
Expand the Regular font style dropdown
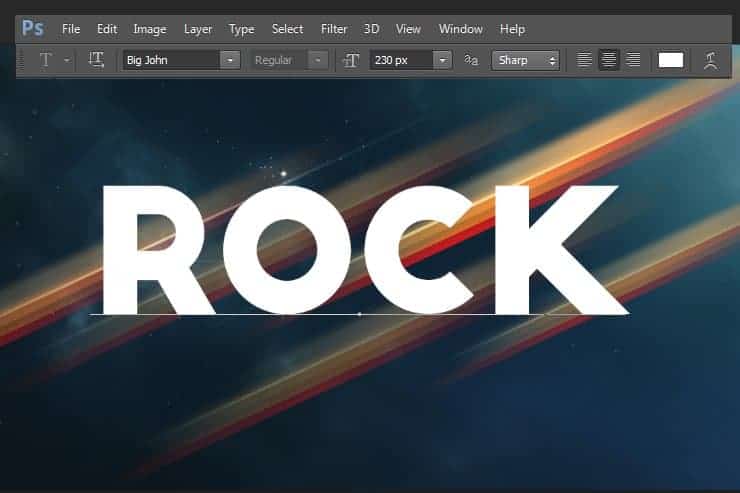pyautogui.click(x=318, y=60)
